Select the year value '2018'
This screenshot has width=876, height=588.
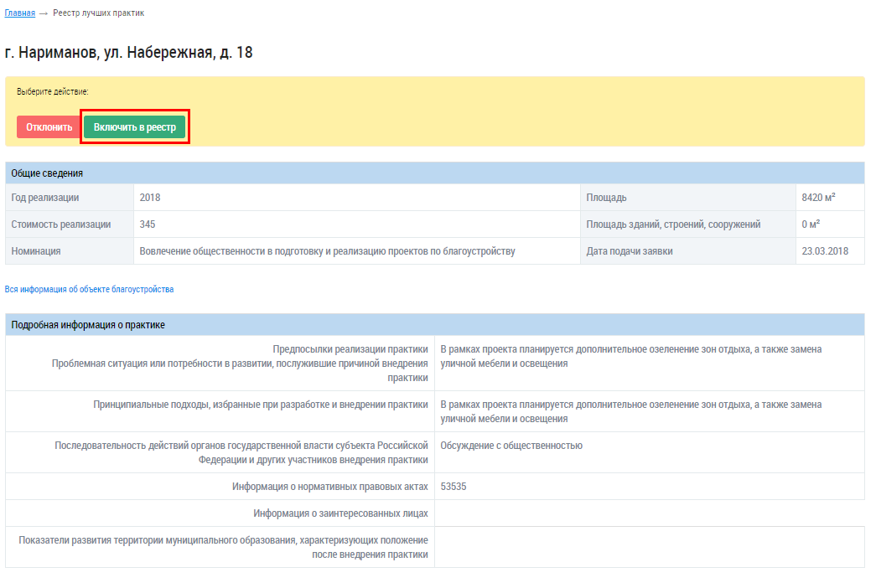coord(150,198)
